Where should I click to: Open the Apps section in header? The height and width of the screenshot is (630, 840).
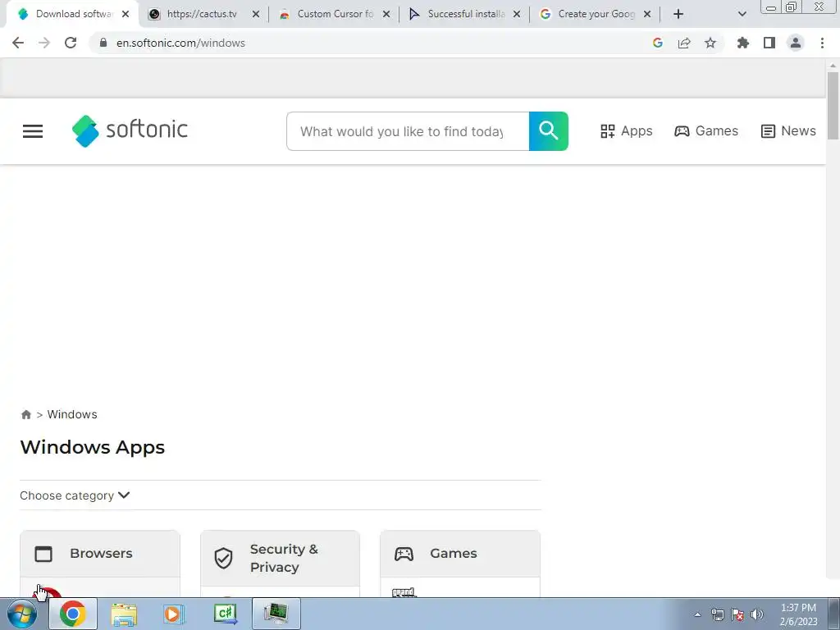(x=626, y=131)
